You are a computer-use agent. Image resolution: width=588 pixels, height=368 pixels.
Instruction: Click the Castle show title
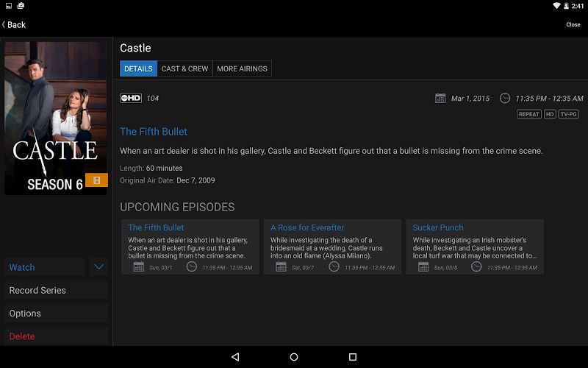coord(135,48)
